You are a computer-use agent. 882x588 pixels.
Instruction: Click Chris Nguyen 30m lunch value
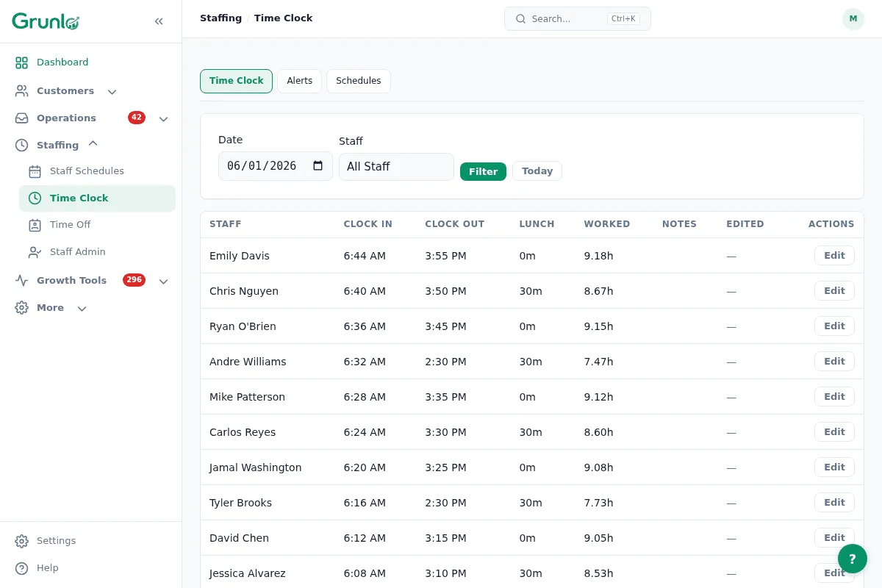pyautogui.click(x=531, y=291)
